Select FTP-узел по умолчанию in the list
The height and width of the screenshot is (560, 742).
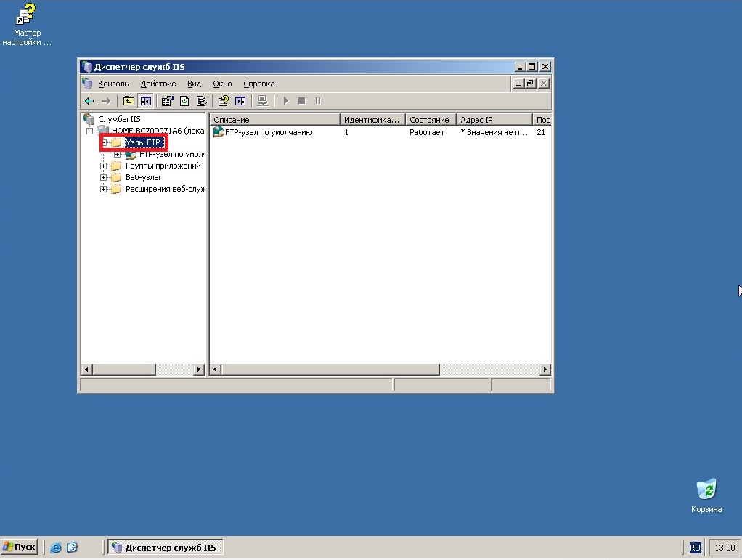(269, 132)
